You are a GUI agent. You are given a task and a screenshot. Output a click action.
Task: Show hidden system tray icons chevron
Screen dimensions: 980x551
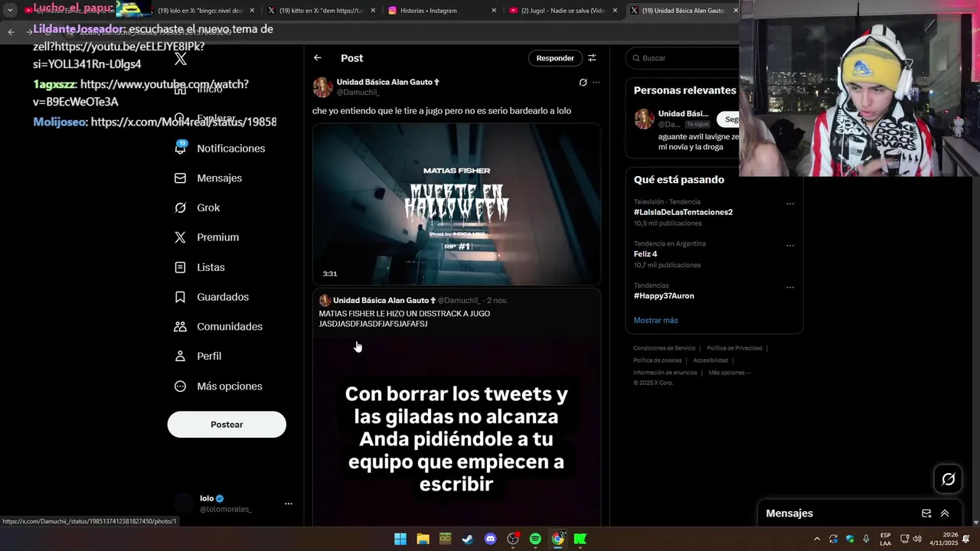point(816,539)
